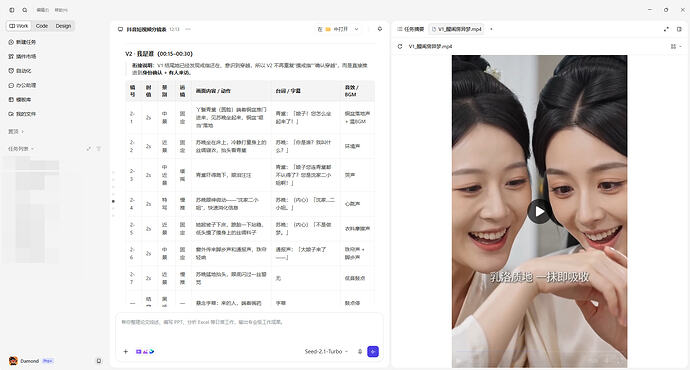Image resolution: width=690 pixels, height=370 pixels.
Task: Click the purple send button
Action: [373, 352]
